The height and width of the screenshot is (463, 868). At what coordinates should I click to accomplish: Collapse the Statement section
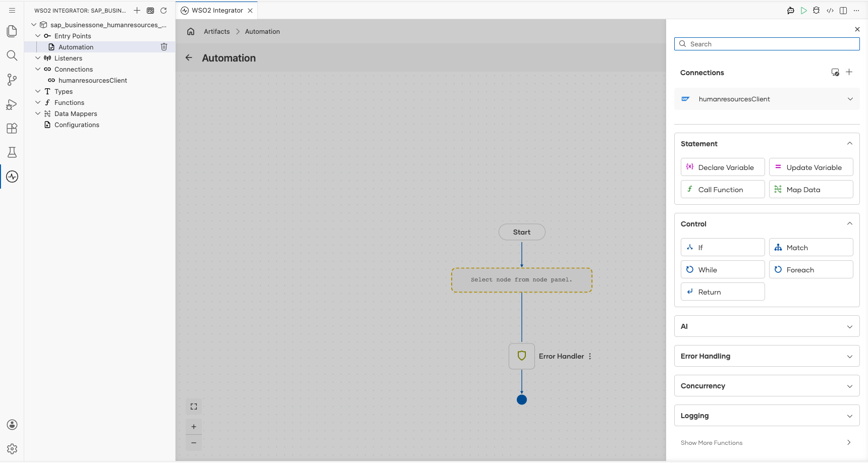(850, 143)
